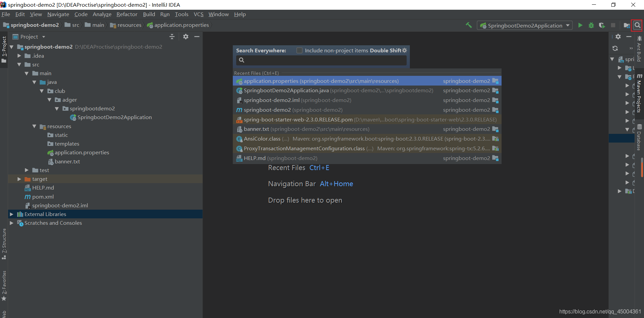Tick Include non-project items checkbox
This screenshot has height=318, width=644.
[299, 50]
